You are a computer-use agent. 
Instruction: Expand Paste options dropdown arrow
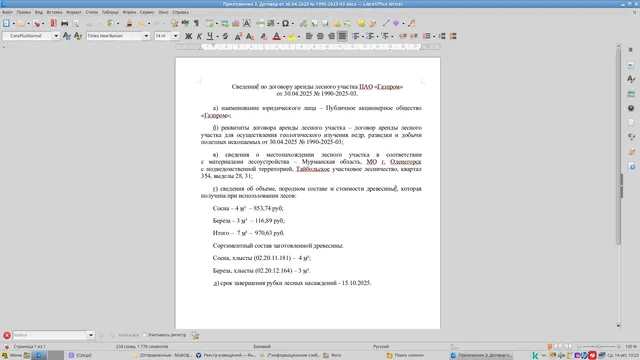click(x=118, y=24)
